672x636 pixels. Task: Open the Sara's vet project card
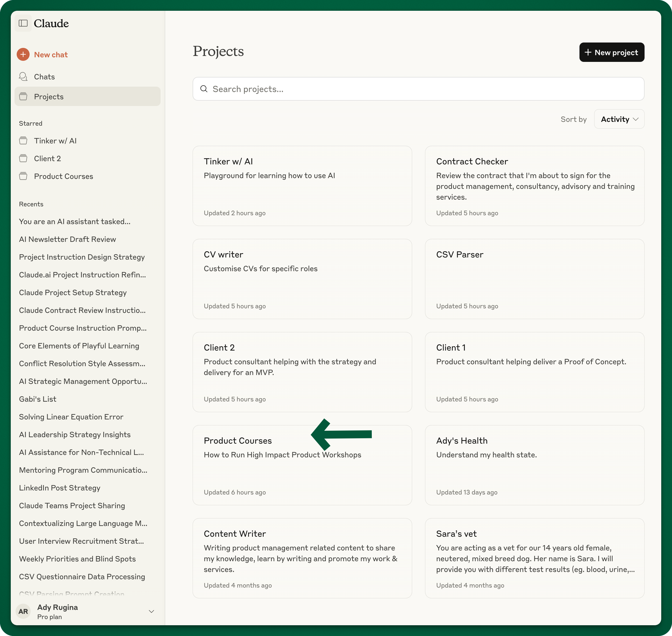click(534, 558)
